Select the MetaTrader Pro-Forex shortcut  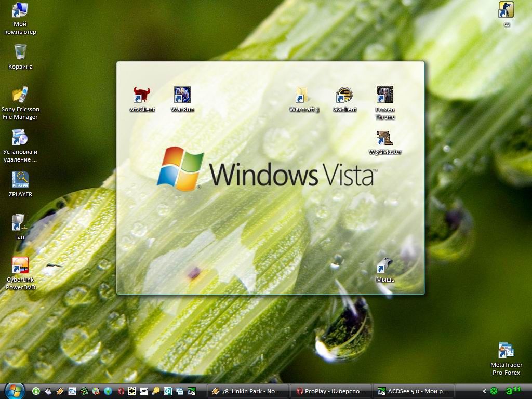click(506, 359)
